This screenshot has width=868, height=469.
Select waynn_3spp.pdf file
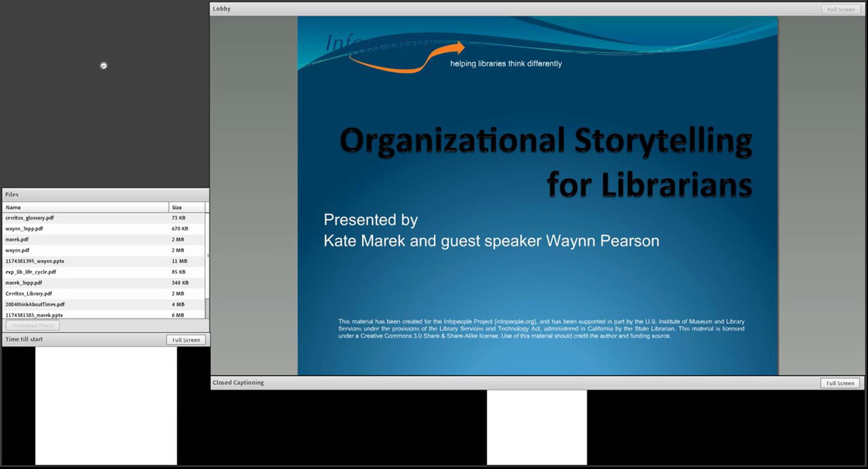24,229
